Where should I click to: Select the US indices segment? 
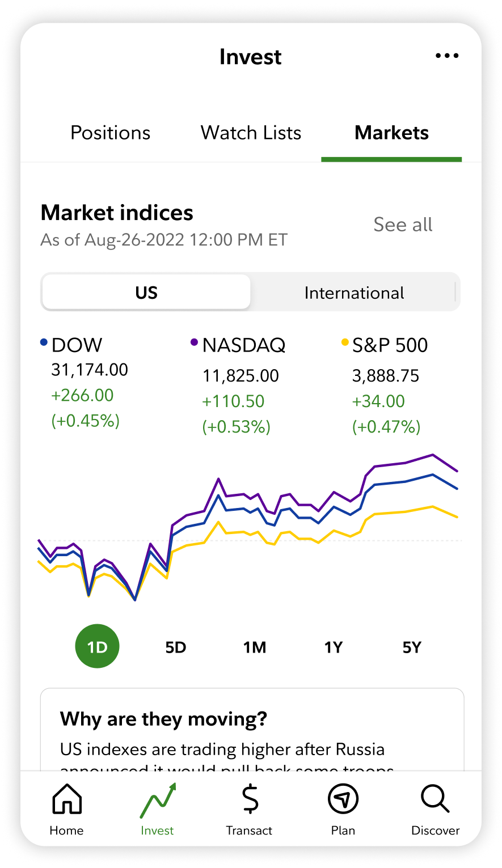[146, 293]
